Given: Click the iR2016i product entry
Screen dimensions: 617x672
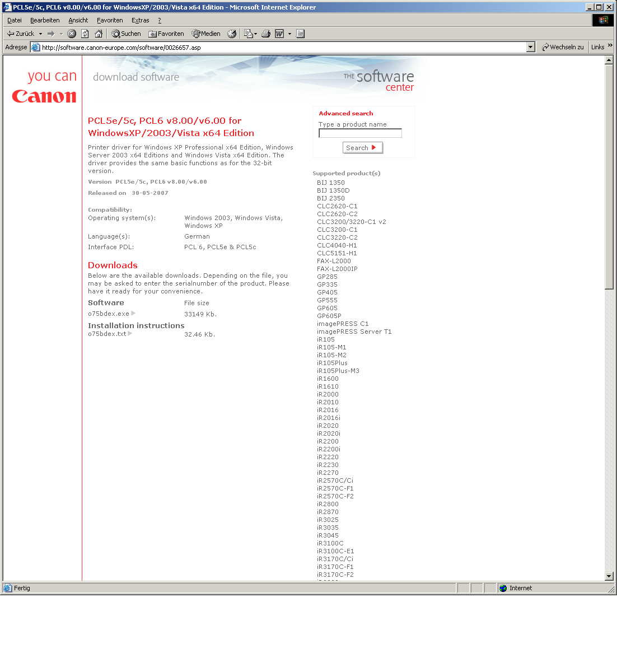Looking at the screenshot, I should click(x=329, y=418).
